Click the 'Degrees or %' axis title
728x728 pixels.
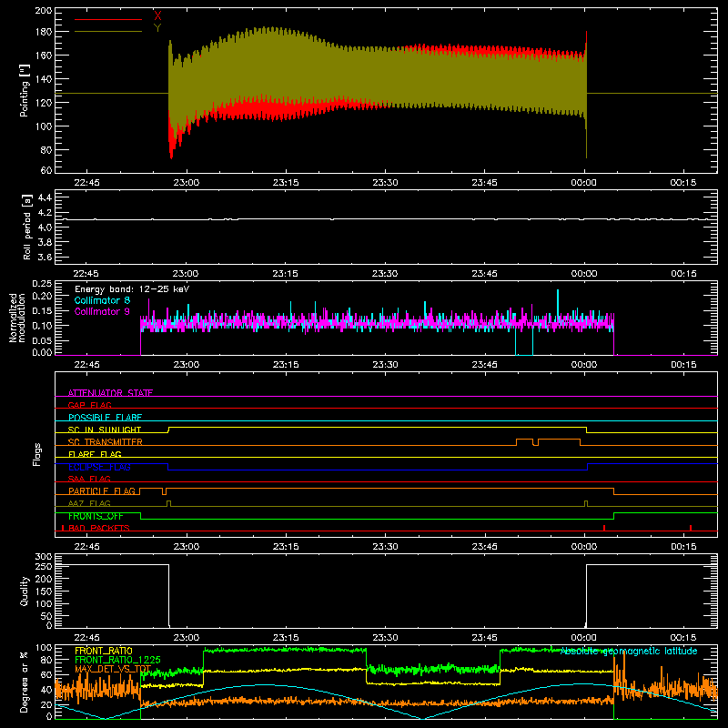[25, 682]
